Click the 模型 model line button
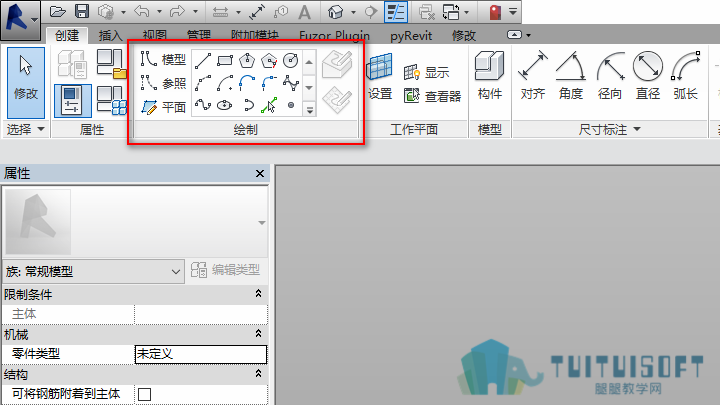 (163, 59)
